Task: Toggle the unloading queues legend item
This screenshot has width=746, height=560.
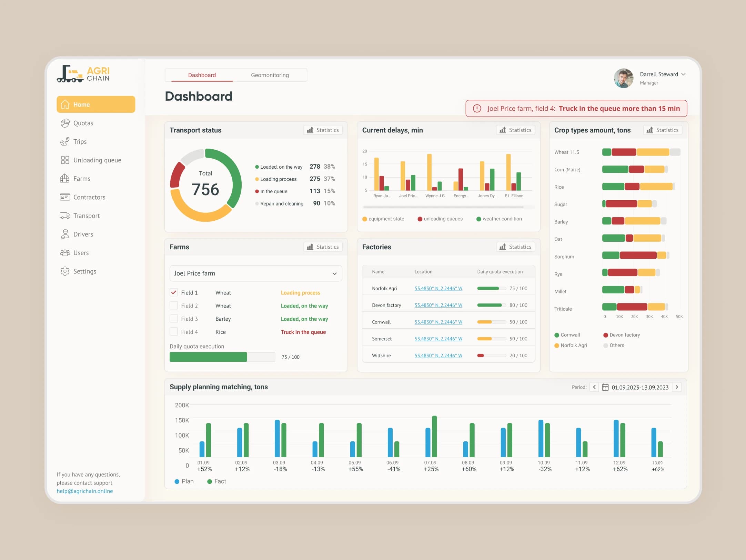Action: pos(440,219)
